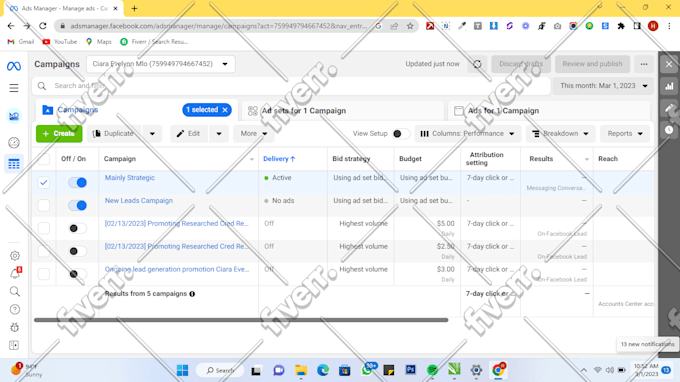
Task: Open the Mainly Strategic campaign link
Action: [130, 178]
